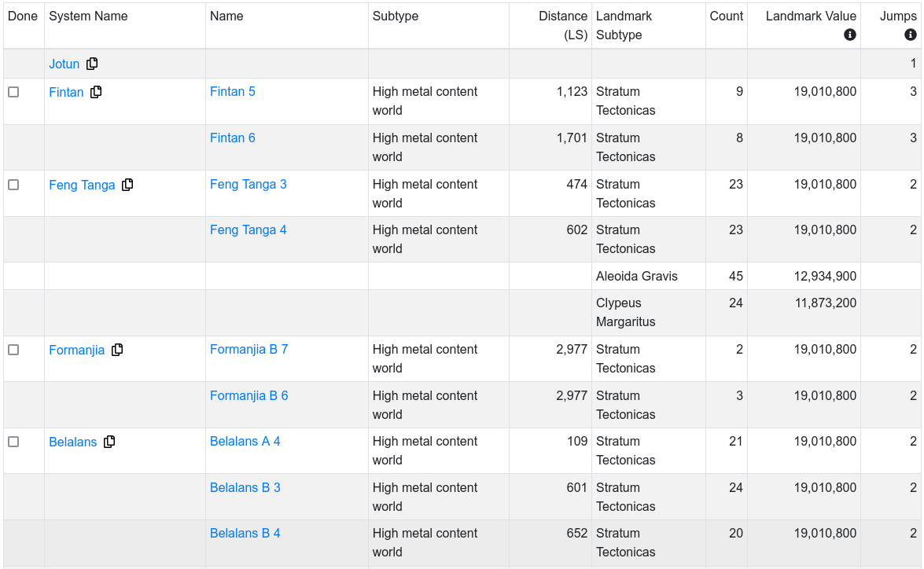
Task: Mark Fintan system as done
Action: [13, 92]
